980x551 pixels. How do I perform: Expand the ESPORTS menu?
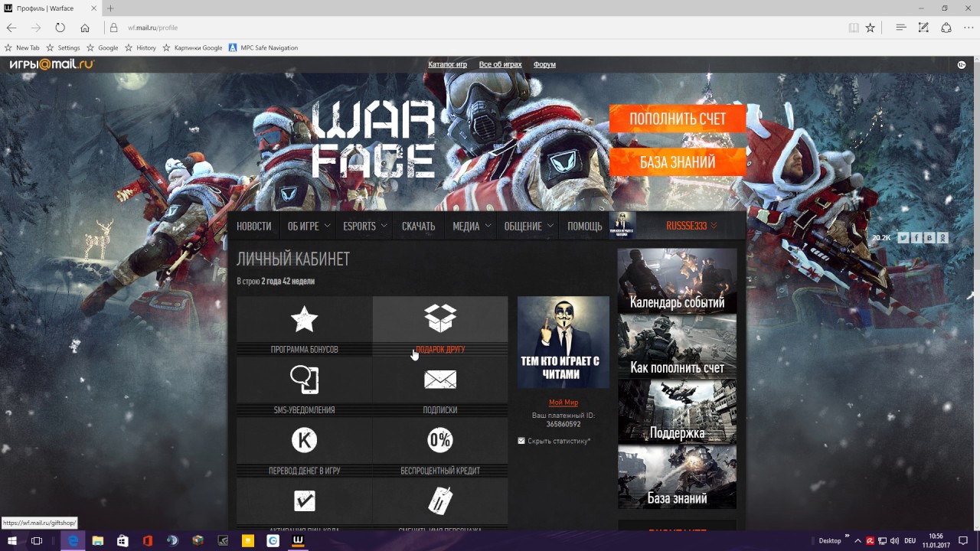coord(365,226)
